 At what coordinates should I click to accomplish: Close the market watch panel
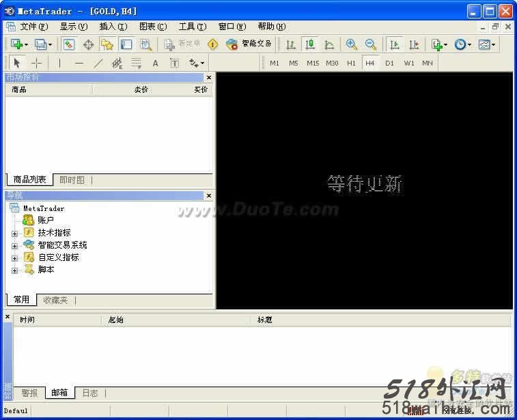(209, 77)
